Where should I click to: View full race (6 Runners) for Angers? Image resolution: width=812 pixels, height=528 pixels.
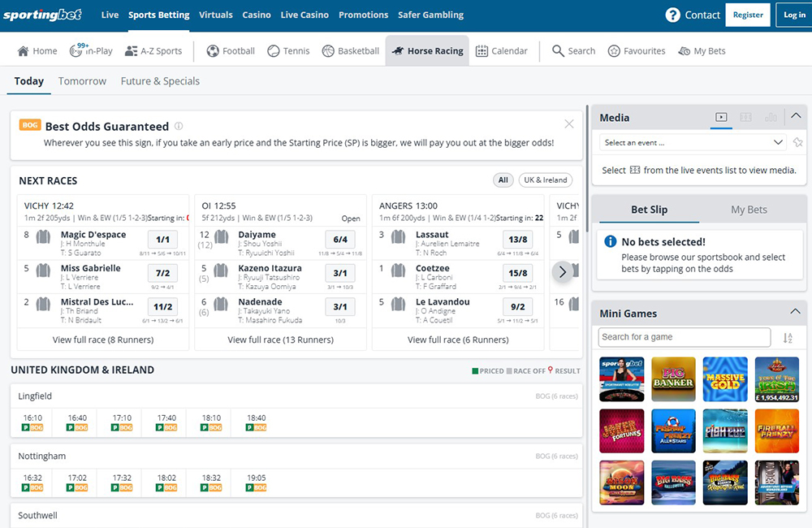click(458, 340)
